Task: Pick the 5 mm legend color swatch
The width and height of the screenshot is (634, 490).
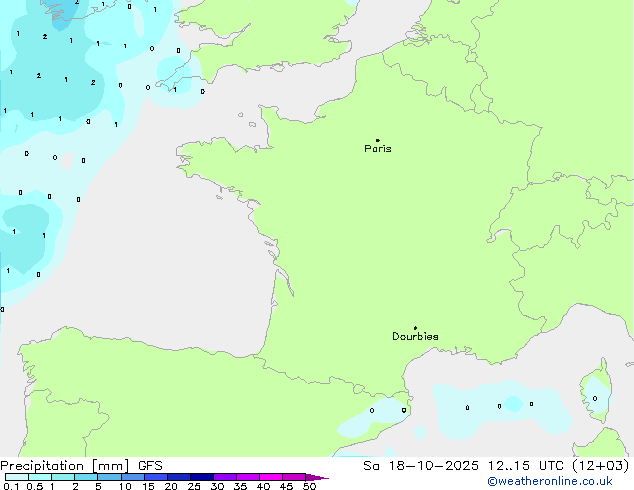Action: pyautogui.click(x=109, y=477)
